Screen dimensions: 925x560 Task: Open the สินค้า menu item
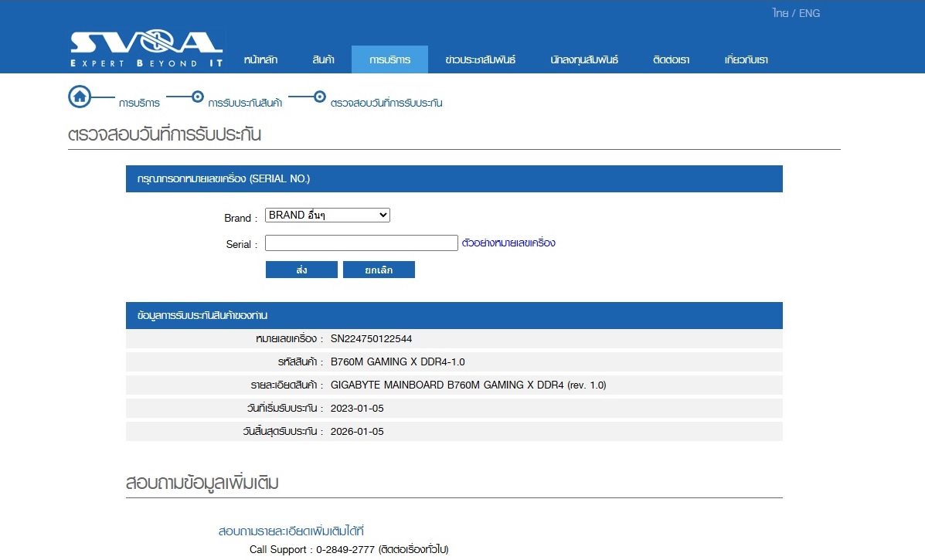click(x=323, y=59)
